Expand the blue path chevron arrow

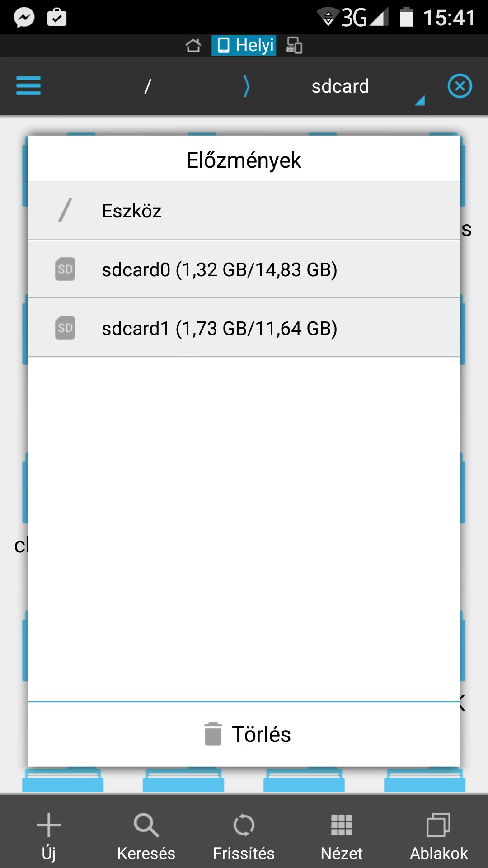click(x=246, y=86)
